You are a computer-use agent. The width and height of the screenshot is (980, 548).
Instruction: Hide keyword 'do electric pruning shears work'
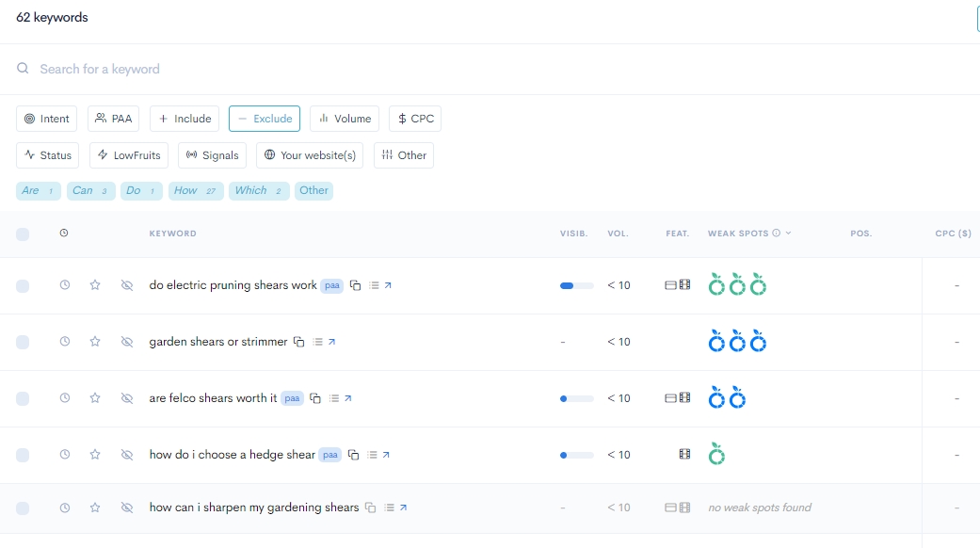click(127, 285)
